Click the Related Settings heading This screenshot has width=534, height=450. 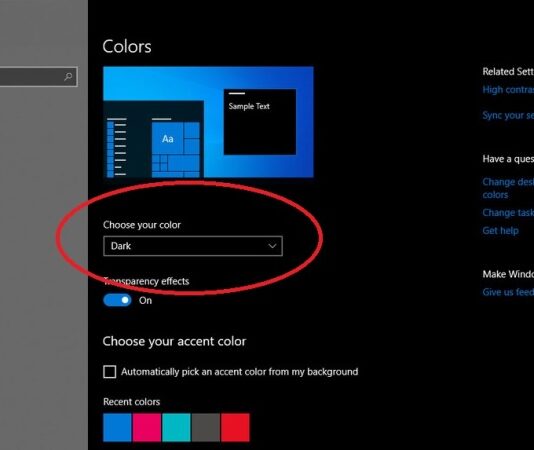pos(508,71)
